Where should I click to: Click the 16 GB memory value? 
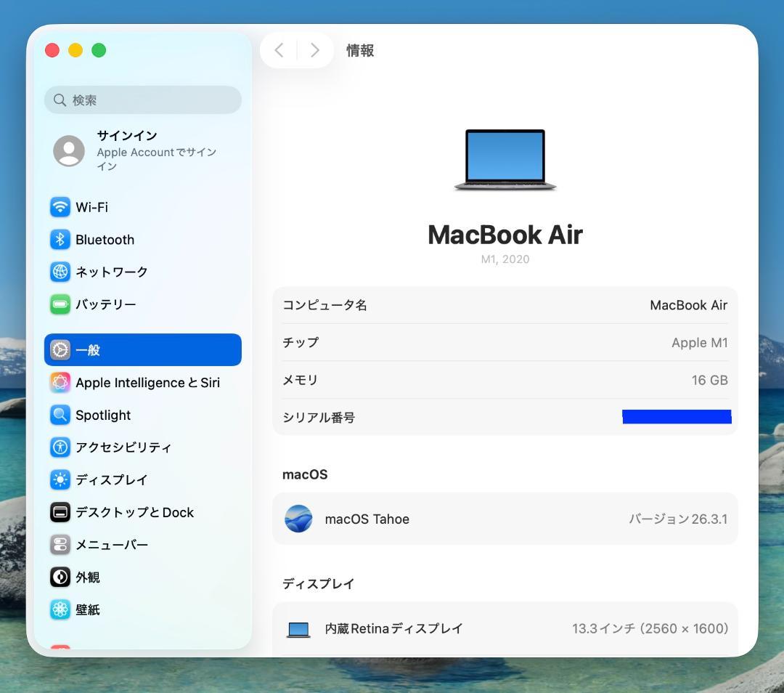tap(709, 380)
